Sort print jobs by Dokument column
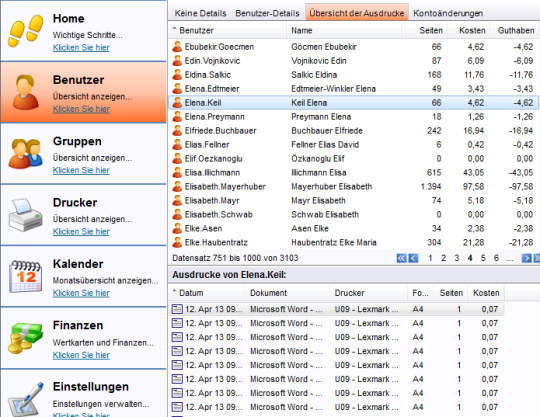Viewport: 540px width, 417px height. 288,293
